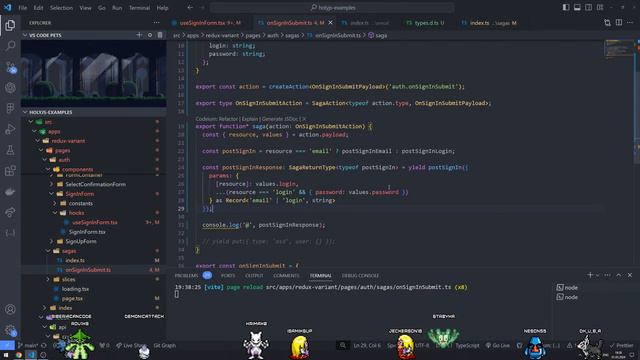Click Ln 29, Col 6 in status bar
The width and height of the screenshot is (640, 360).
367,345
